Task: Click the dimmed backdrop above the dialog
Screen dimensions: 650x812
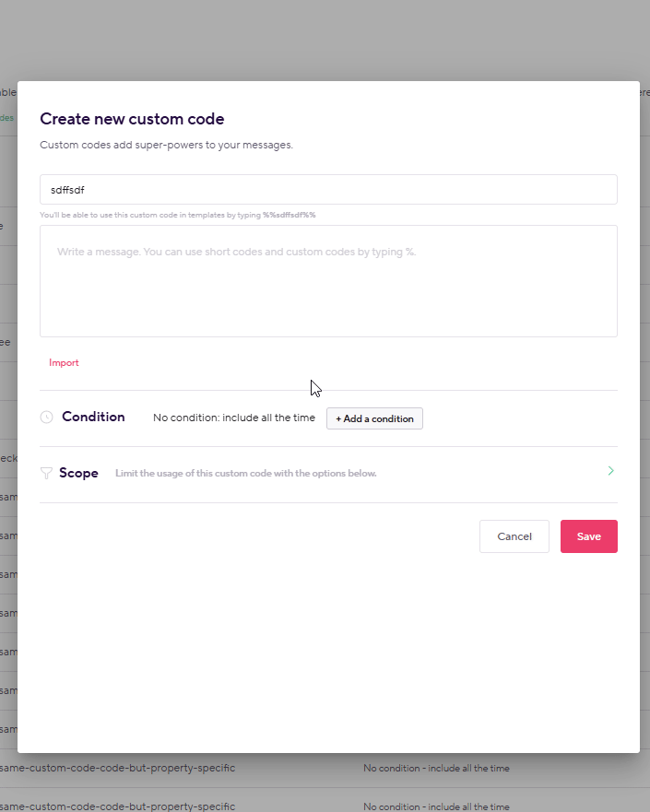Action: [325, 39]
